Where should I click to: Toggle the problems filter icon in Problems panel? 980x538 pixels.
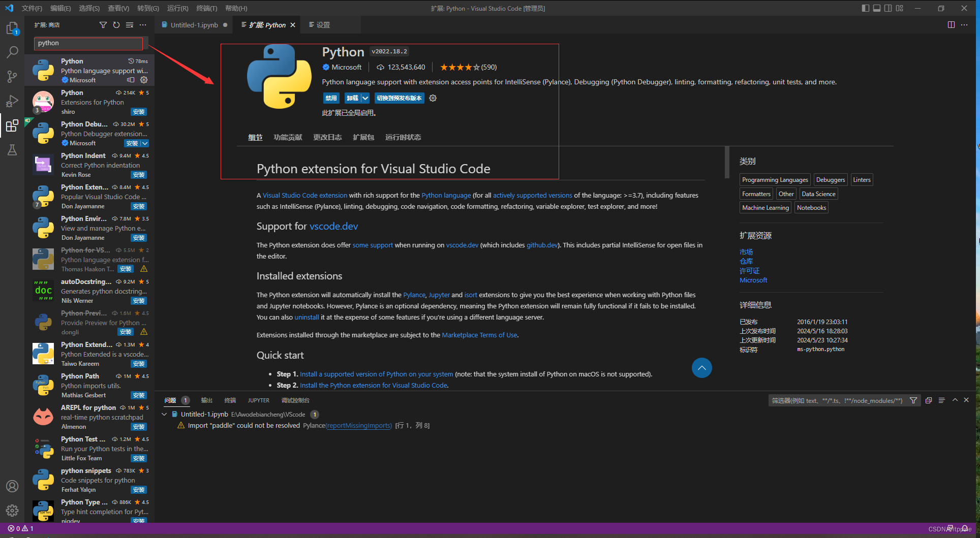pyautogui.click(x=913, y=400)
